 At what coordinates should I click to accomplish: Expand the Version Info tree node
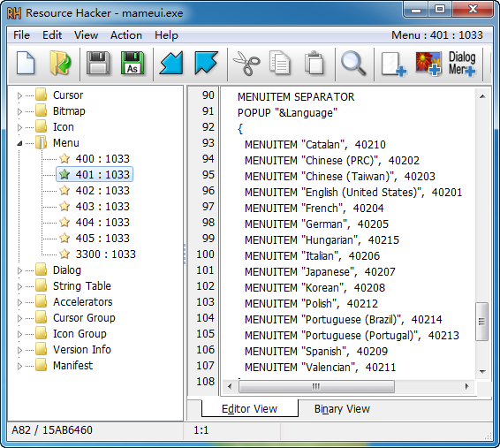[x=19, y=350]
